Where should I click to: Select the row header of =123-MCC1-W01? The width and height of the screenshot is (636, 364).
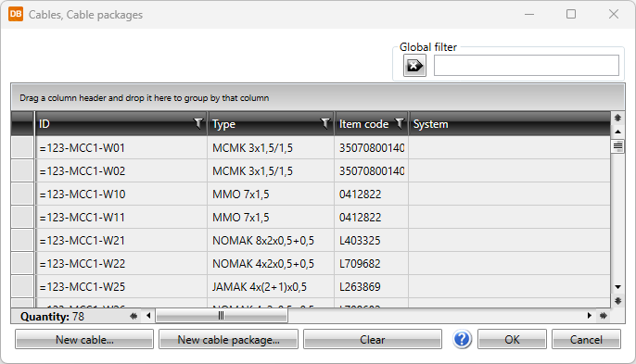pyautogui.click(x=22, y=147)
